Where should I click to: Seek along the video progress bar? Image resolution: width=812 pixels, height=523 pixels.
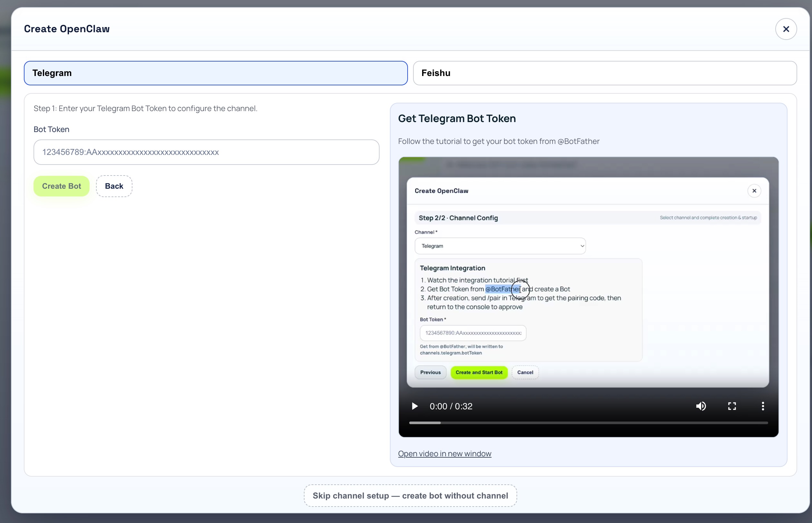tap(588, 423)
